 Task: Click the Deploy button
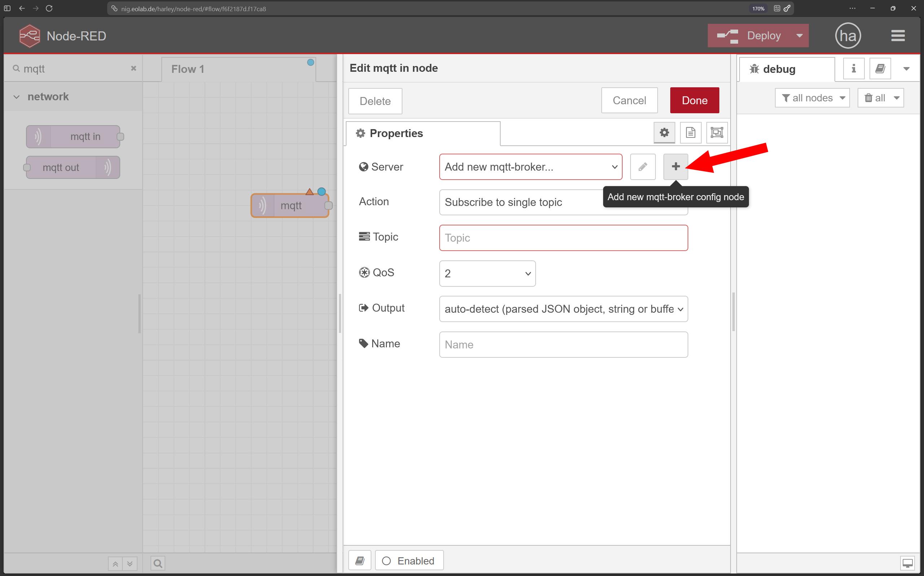click(x=749, y=36)
